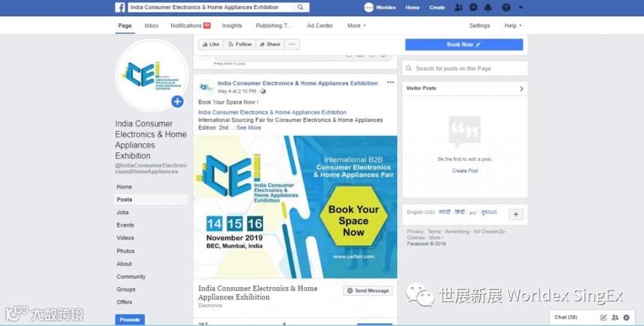Switch to the Page tab
This screenshot has height=326, width=644.
125,26
